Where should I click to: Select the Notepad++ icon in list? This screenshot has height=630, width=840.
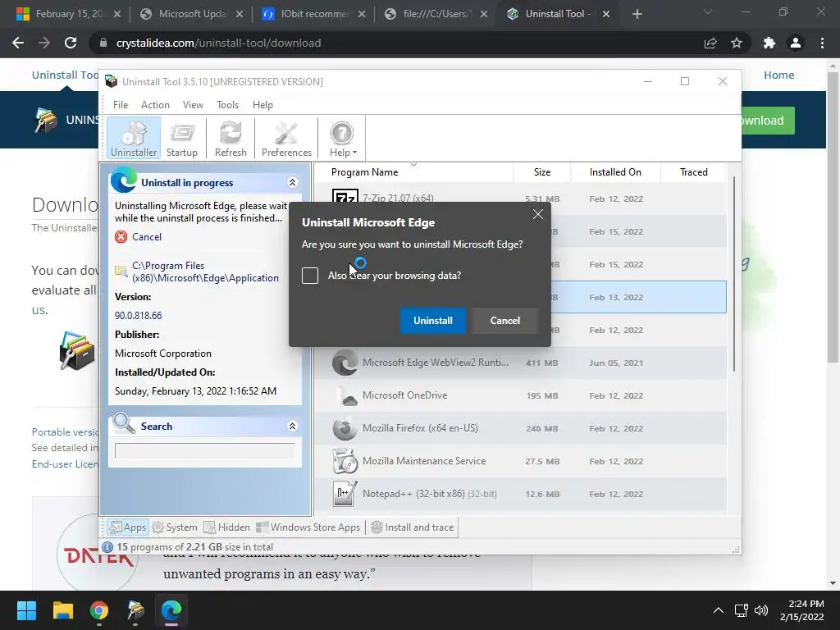tap(344, 493)
